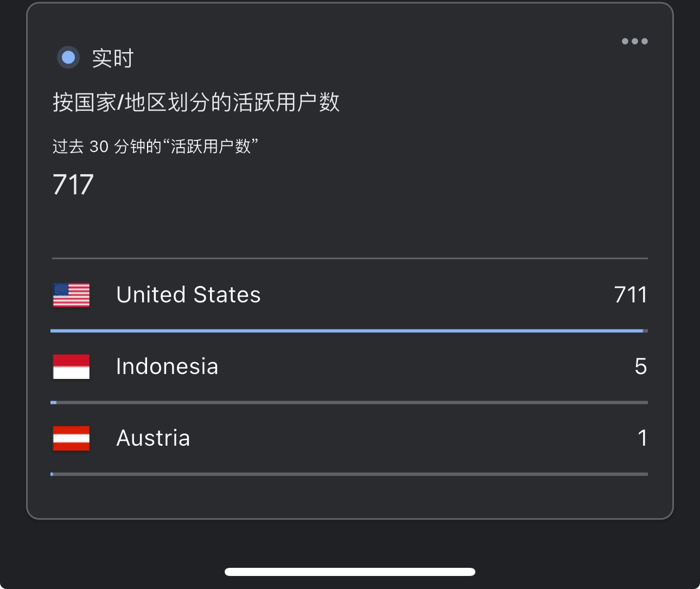Image resolution: width=700 pixels, height=589 pixels.
Task: Click the 实时 realtime label
Action: (x=113, y=58)
